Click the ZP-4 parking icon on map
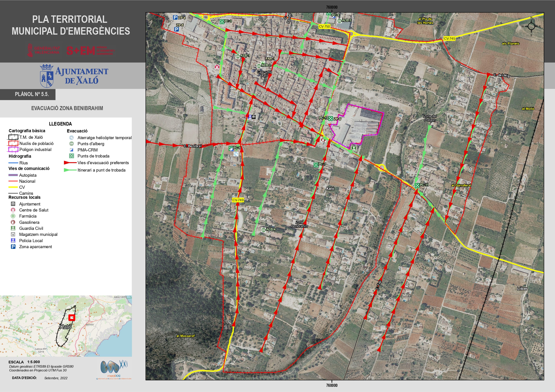The image size is (555, 392). point(175,17)
